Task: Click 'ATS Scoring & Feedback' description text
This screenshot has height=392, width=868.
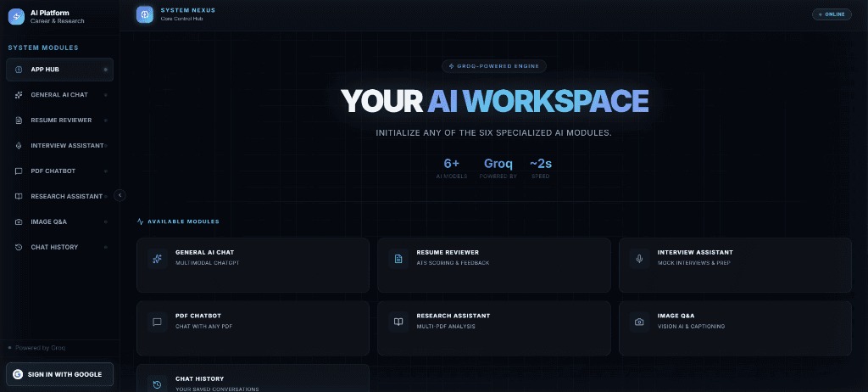Action: point(453,263)
